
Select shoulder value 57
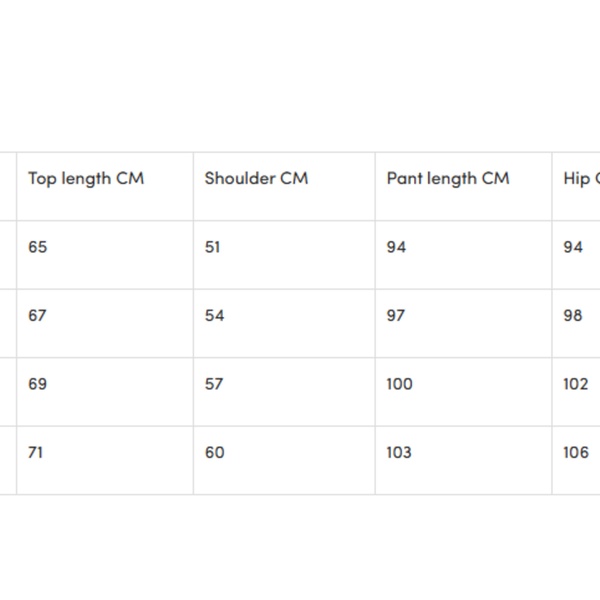tap(214, 384)
